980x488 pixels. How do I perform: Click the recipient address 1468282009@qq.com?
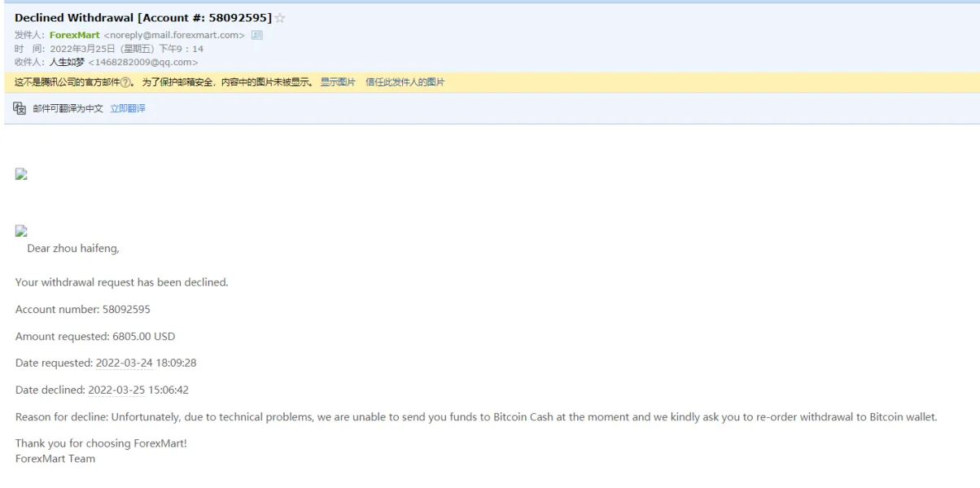(x=143, y=62)
